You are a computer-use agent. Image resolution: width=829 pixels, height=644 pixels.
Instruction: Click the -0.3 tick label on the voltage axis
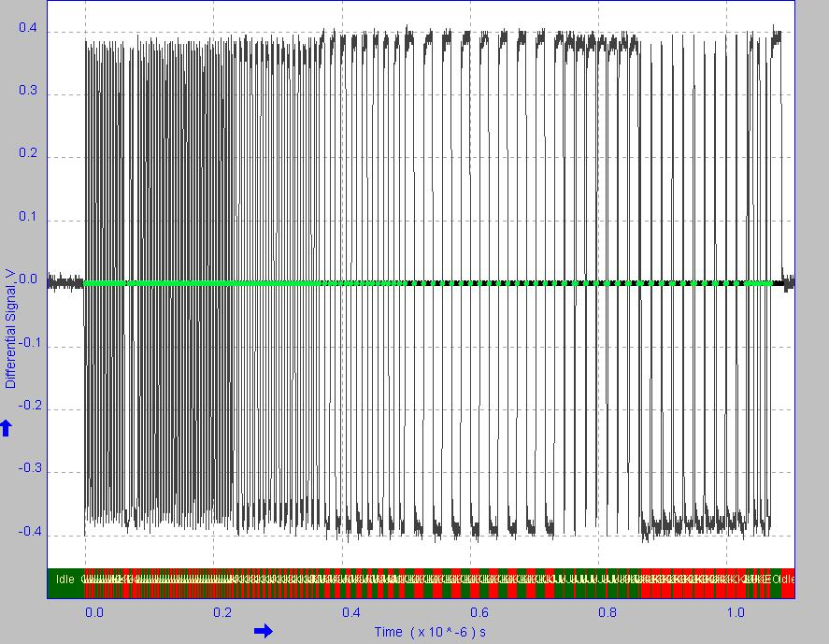click(x=25, y=469)
